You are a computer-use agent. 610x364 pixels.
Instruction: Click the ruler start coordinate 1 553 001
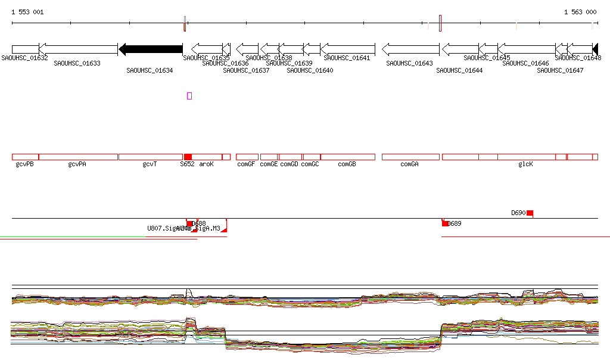pos(27,12)
